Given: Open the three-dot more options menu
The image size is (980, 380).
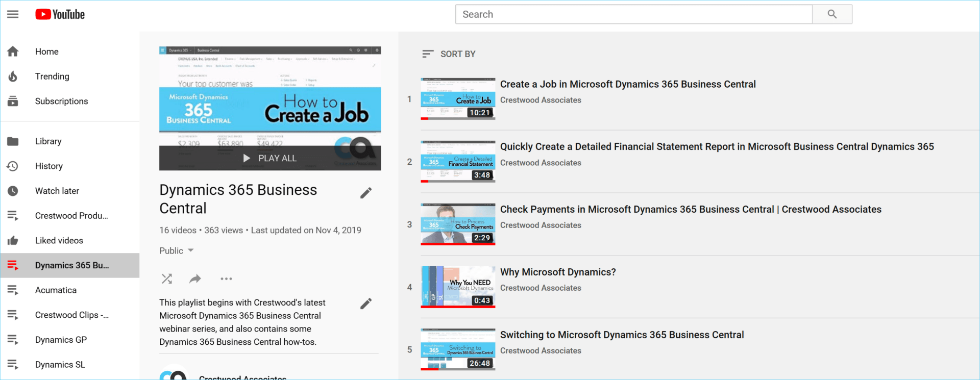Looking at the screenshot, I should tap(226, 278).
